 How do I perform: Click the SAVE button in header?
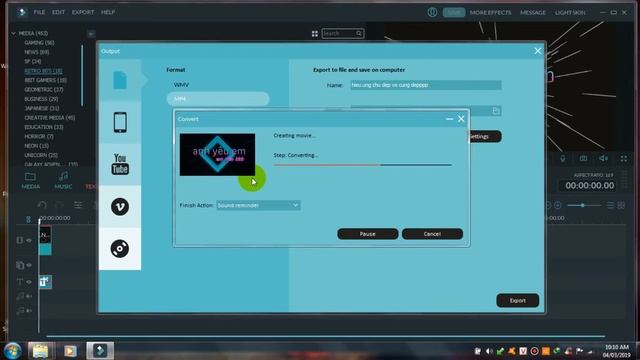454,13
